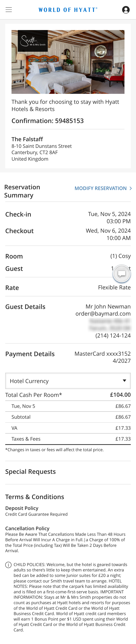The height and width of the screenshot is (644, 136).
Task: Select the Total Cash Per Room amount
Action: pos(122,395)
